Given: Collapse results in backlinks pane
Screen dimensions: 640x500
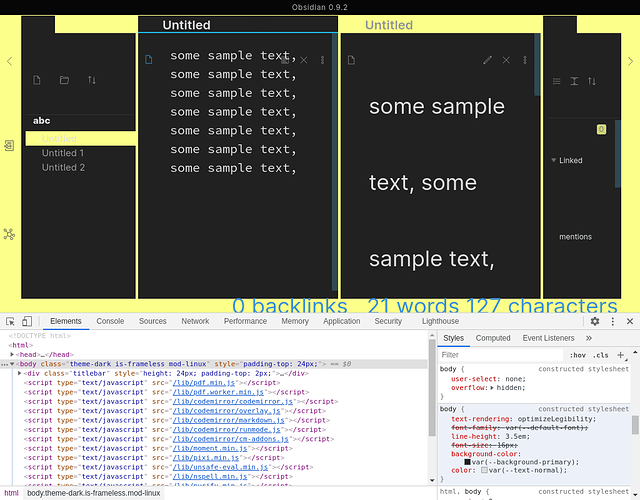Looking at the screenshot, I should (556, 81).
